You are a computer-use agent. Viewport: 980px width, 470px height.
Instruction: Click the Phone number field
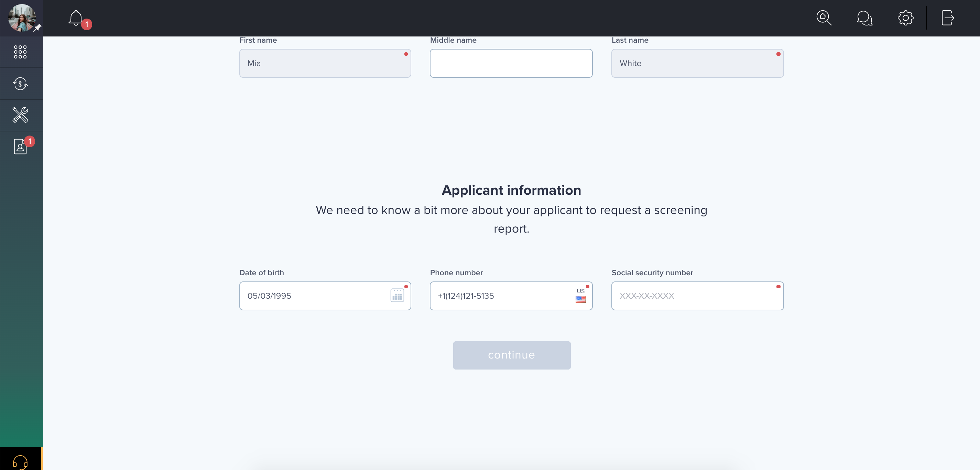511,296
